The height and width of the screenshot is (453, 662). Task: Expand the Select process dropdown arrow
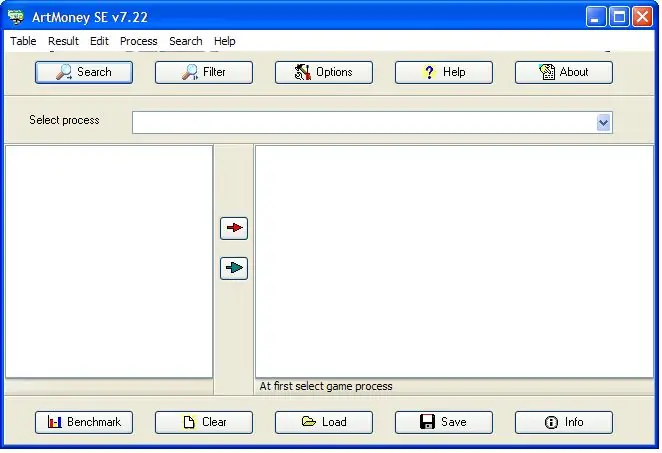click(603, 122)
